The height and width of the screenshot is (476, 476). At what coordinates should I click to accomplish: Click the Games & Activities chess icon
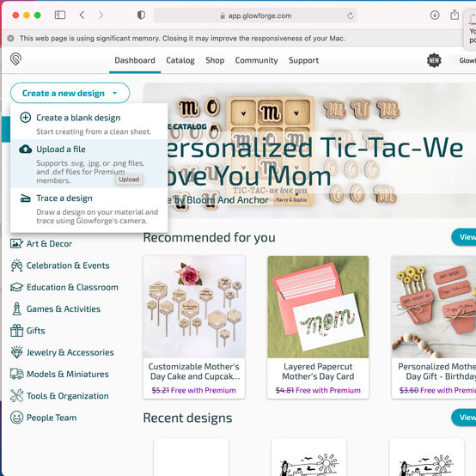[x=16, y=308]
